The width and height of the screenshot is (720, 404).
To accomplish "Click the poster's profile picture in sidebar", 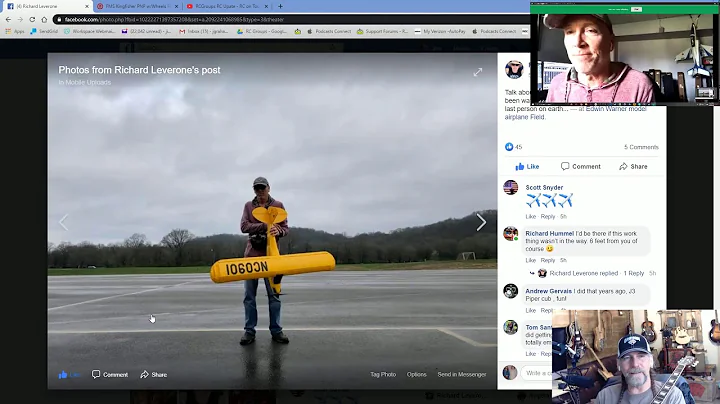I will coord(514,70).
